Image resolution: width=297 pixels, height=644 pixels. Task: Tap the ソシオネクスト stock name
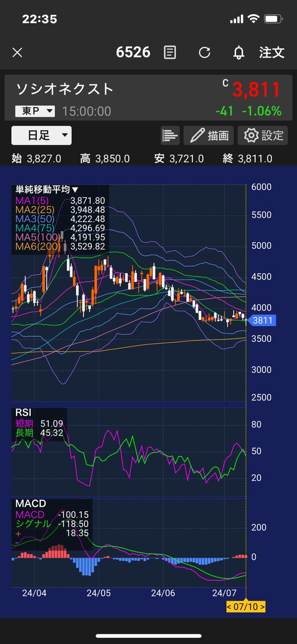pyautogui.click(x=65, y=89)
